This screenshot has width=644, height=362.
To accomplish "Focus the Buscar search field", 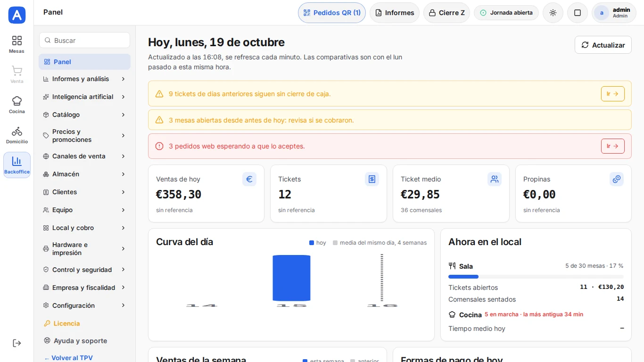I will coord(84,40).
